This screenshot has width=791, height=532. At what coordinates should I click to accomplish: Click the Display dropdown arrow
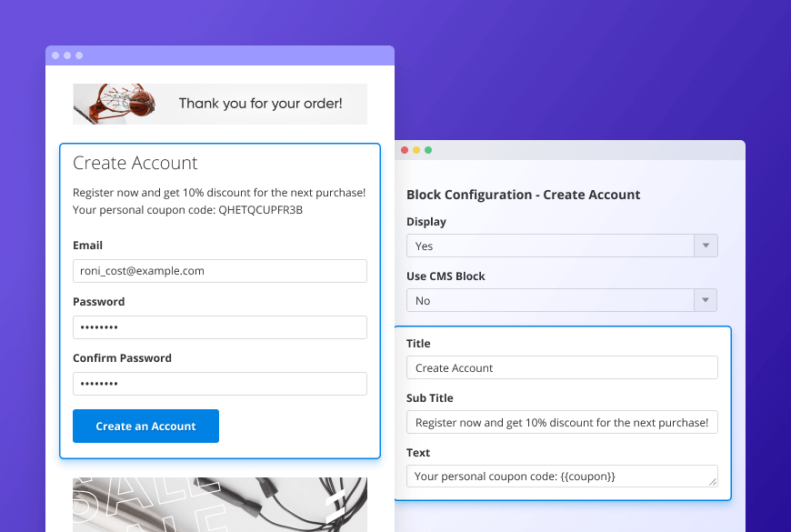click(x=706, y=246)
